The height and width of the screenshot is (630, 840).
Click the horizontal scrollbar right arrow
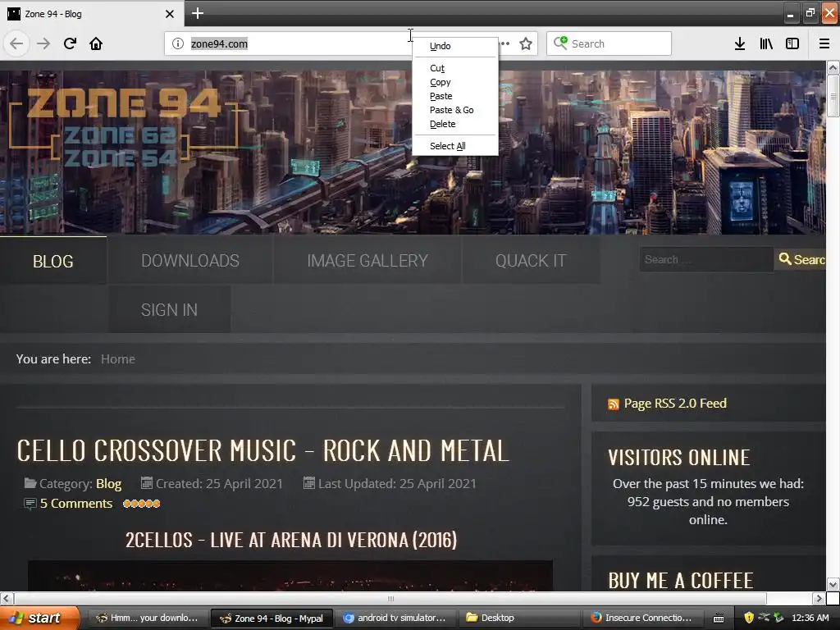[819, 598]
